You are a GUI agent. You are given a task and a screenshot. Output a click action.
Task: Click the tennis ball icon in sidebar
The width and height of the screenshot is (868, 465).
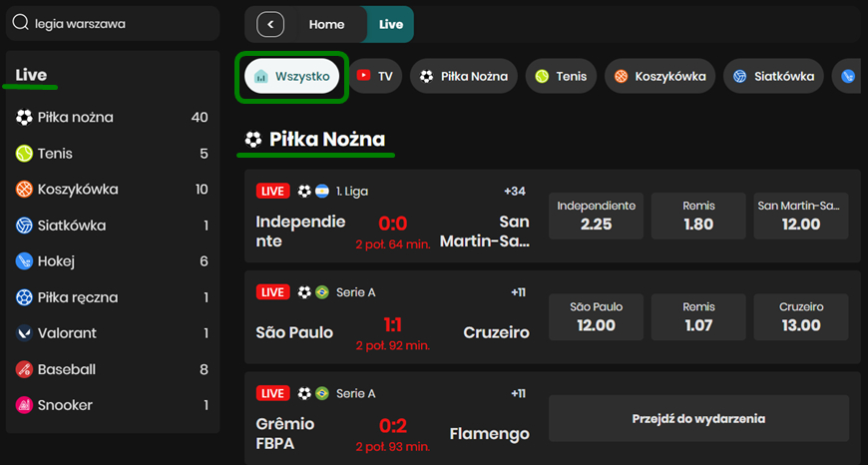pyautogui.click(x=24, y=154)
